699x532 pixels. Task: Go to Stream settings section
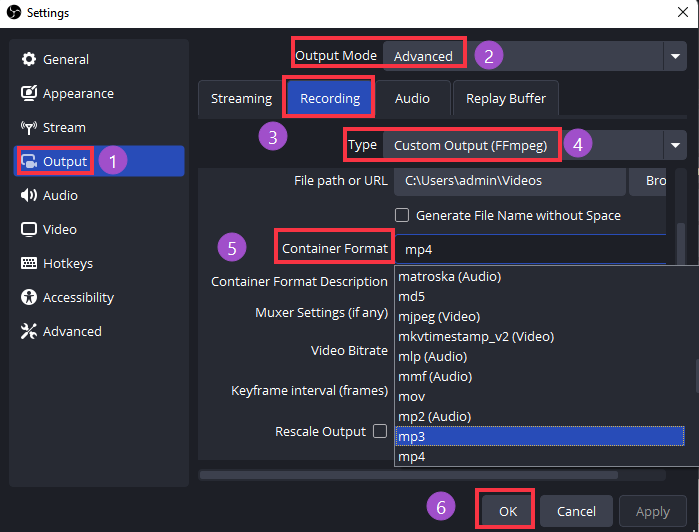(x=99, y=127)
